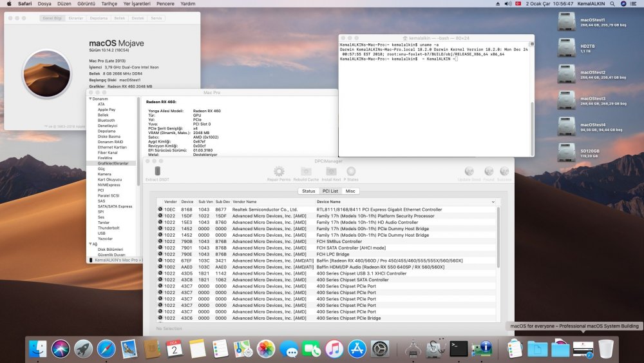
Task: Open Safari compass icon in dock
Action: (106, 349)
